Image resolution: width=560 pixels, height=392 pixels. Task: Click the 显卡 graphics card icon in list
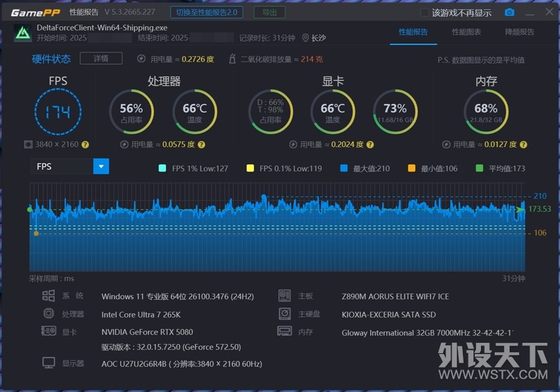point(49,331)
